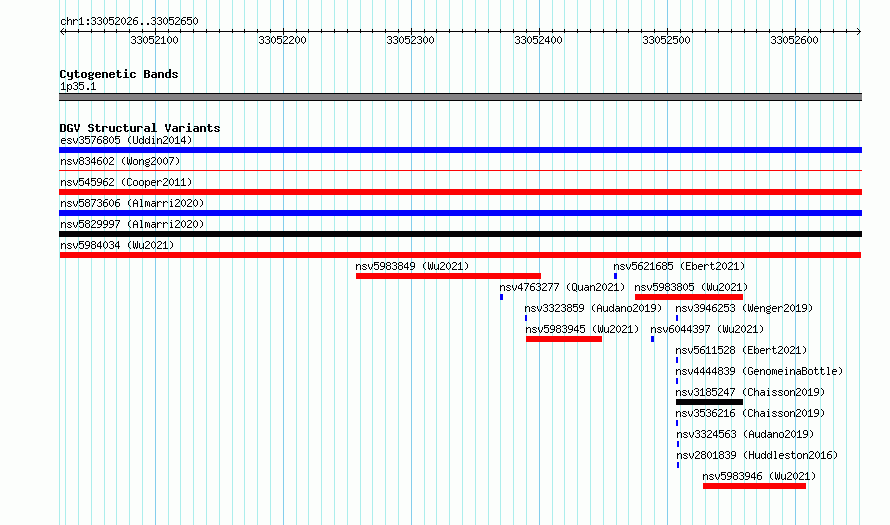The height and width of the screenshot is (525, 890).
Task: Click nsv5621685 (Ebert2021) label
Action: [679, 266]
